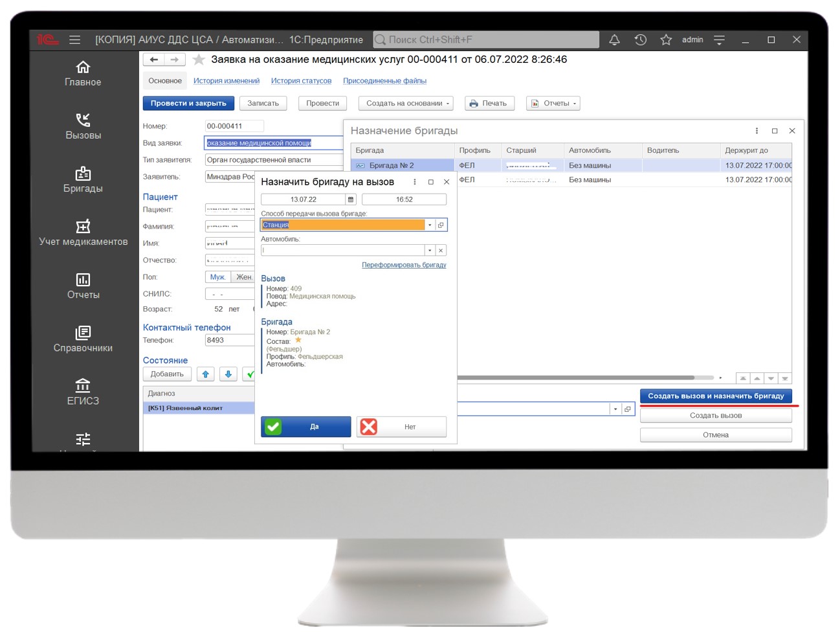Viewport: 840px width, 634px height.
Task: Click the search field Поиск Ctrl+Shift+F
Action: pos(486,40)
